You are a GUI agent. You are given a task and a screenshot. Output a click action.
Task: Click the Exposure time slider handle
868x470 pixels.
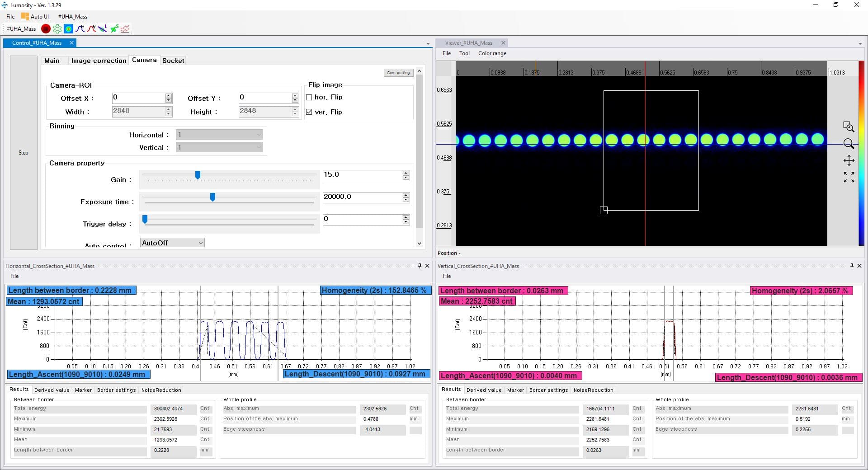[x=212, y=197]
